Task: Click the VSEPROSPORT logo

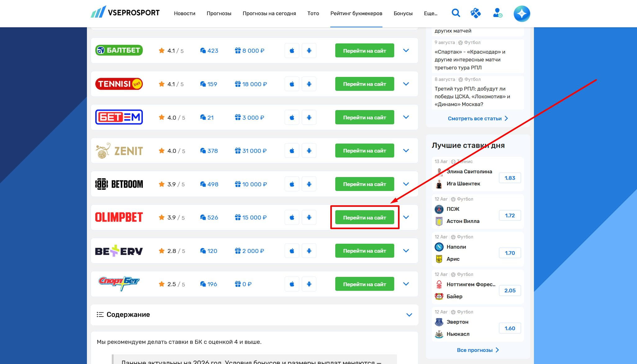Action: [125, 12]
